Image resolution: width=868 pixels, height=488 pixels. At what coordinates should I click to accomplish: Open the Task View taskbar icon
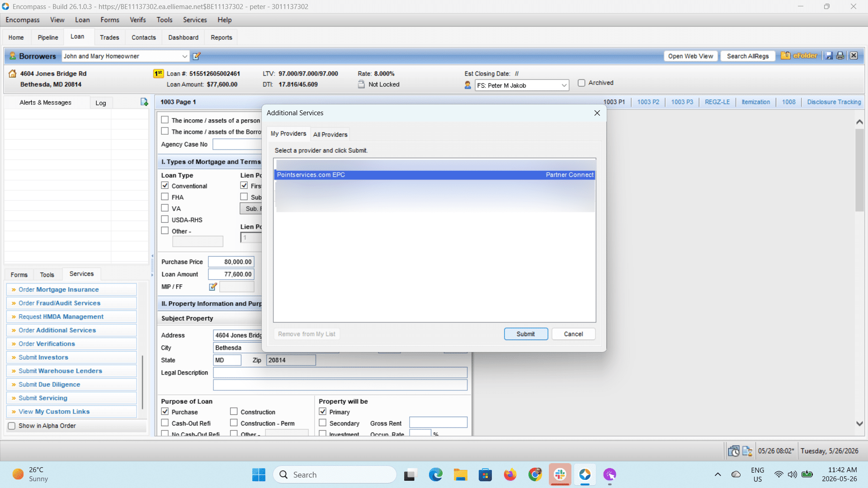(410, 475)
